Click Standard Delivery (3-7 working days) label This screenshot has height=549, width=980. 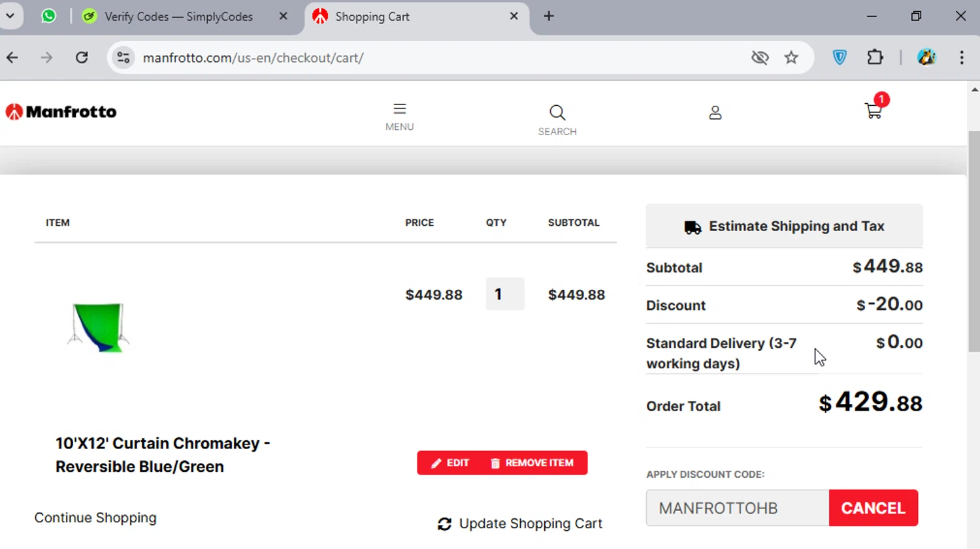721,353
